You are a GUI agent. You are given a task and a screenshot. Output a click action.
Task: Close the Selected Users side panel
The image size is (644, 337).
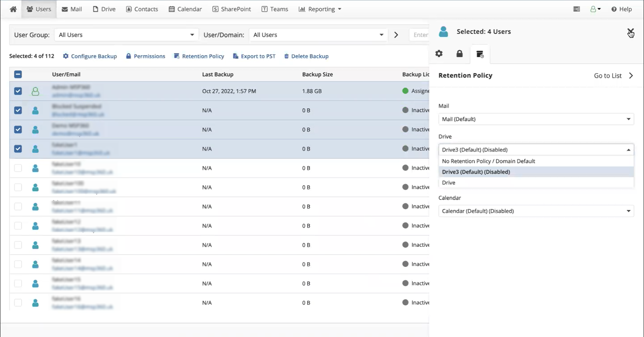click(x=630, y=31)
